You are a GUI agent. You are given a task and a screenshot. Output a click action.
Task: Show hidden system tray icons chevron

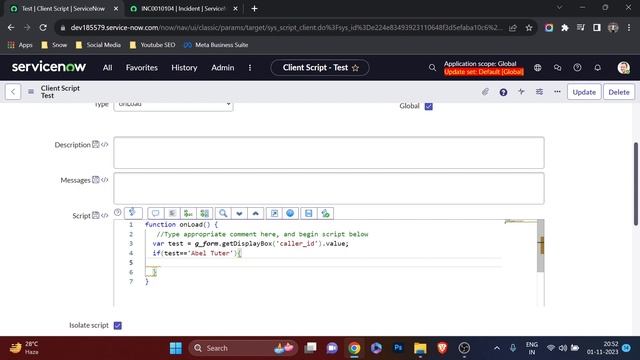pyautogui.click(x=497, y=348)
